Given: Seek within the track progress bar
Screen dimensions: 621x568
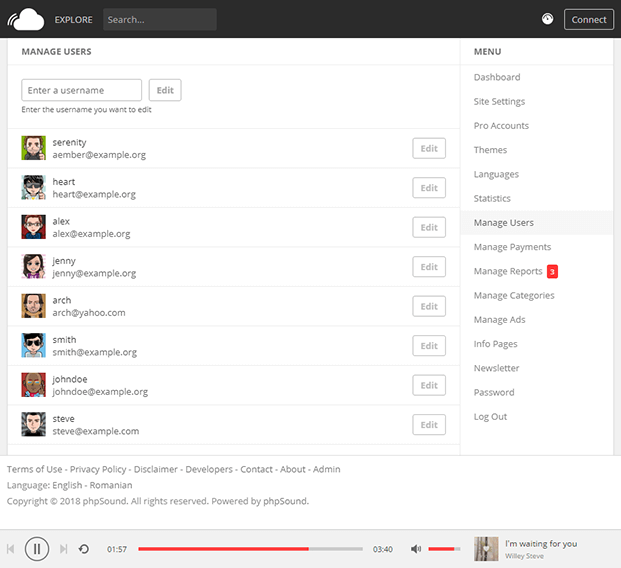Looking at the screenshot, I should tap(250, 549).
